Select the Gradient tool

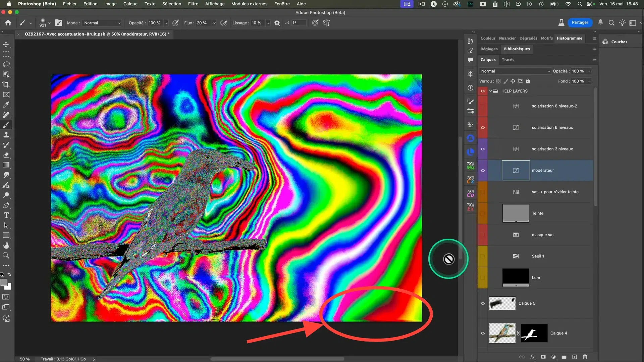click(x=6, y=165)
